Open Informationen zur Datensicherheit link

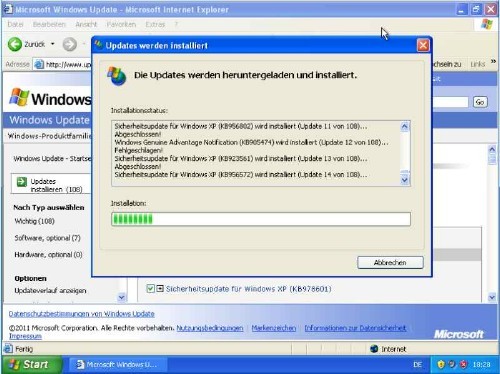[355, 328]
